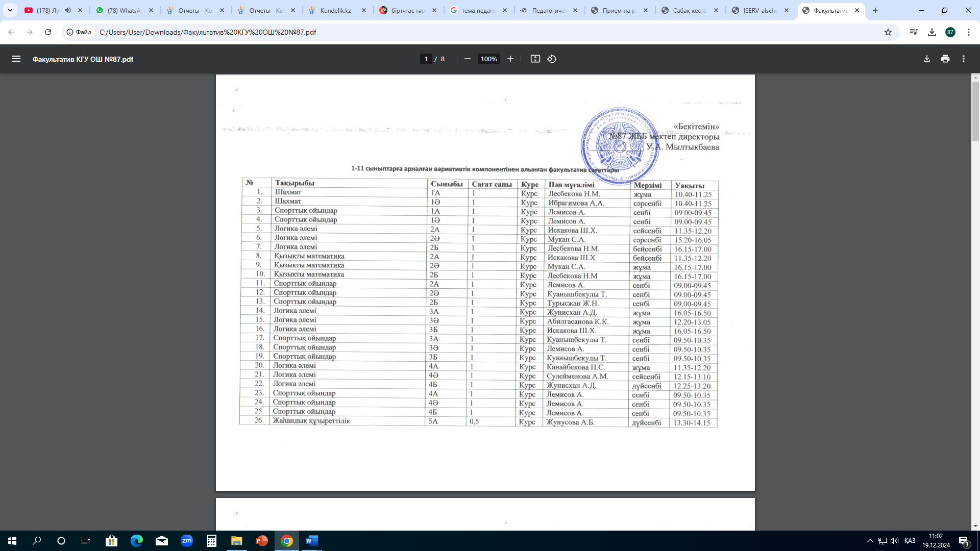Download the PDF from viewer toolbar

tap(927, 59)
